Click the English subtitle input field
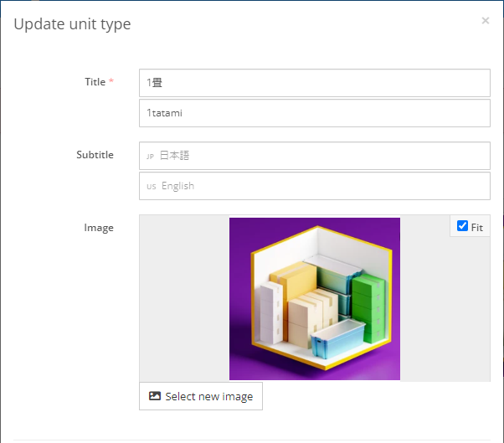504x443 pixels. tap(315, 186)
